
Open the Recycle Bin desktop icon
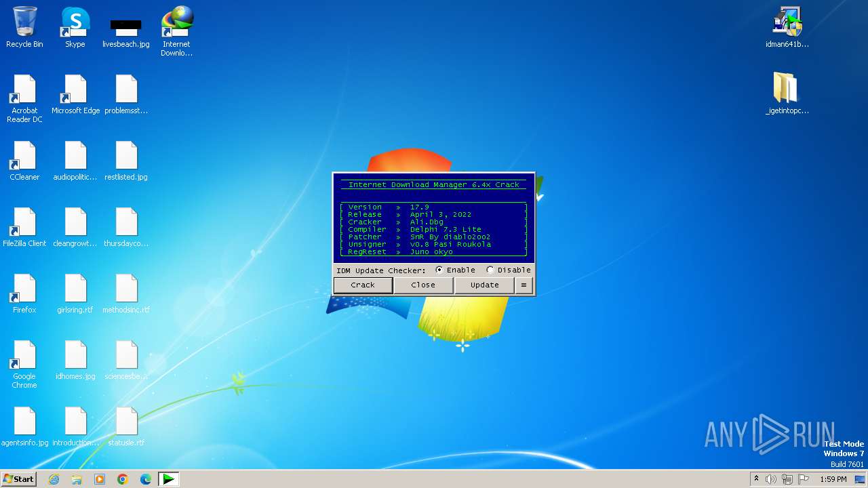coord(24,28)
